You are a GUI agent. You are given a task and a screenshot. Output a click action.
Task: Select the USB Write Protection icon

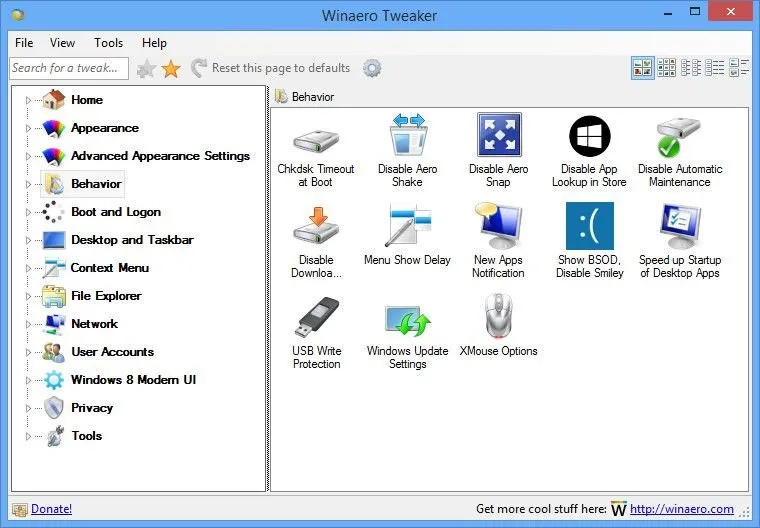coord(316,319)
